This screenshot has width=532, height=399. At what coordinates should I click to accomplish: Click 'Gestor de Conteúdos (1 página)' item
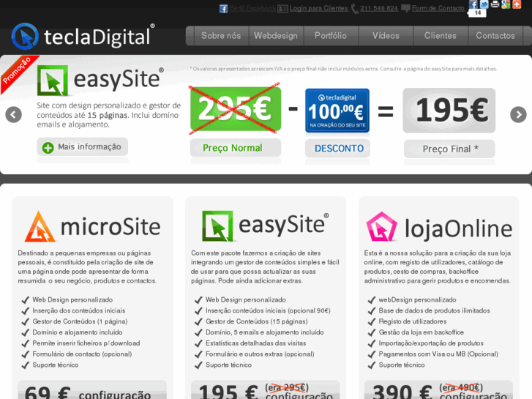80,321
